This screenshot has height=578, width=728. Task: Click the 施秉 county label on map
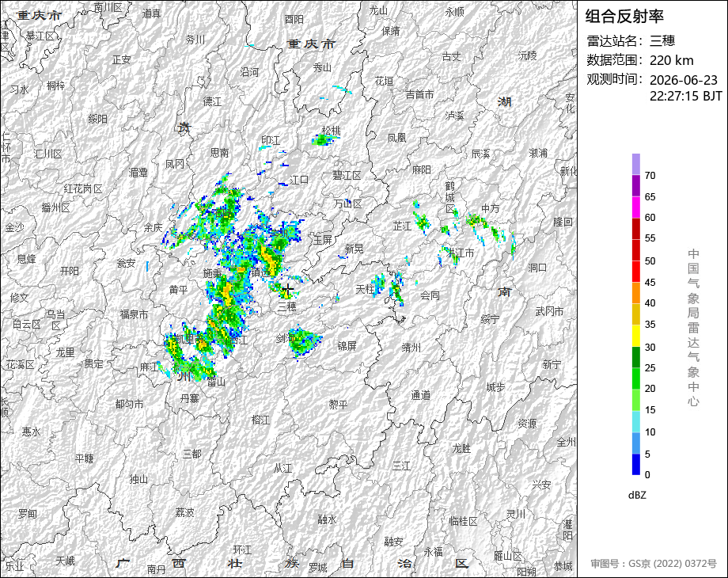pos(213,274)
